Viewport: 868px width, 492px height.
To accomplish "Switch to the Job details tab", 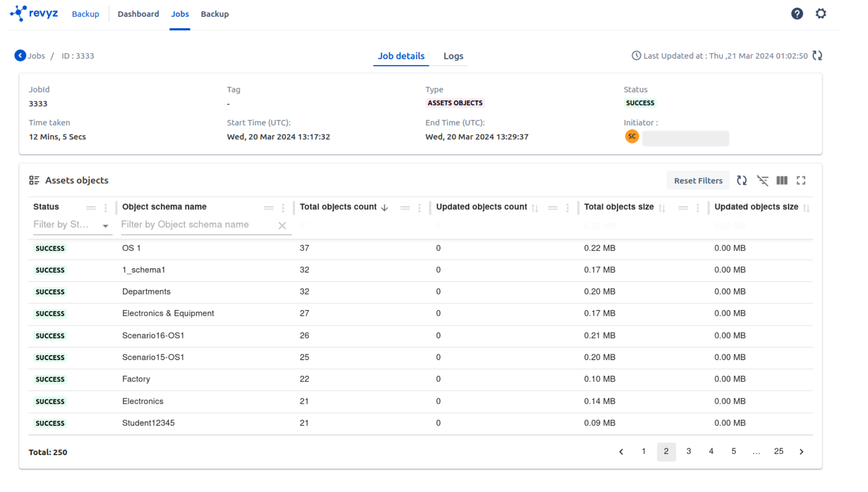I will pos(401,56).
